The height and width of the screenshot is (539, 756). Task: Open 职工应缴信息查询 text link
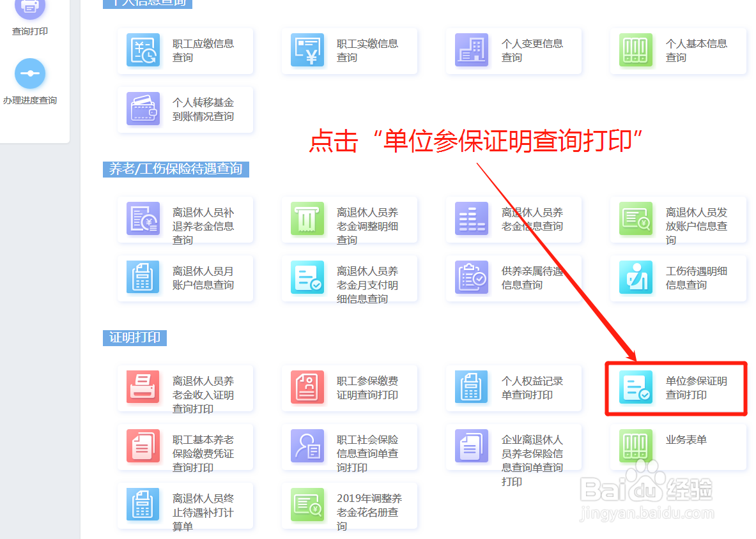[x=203, y=50]
